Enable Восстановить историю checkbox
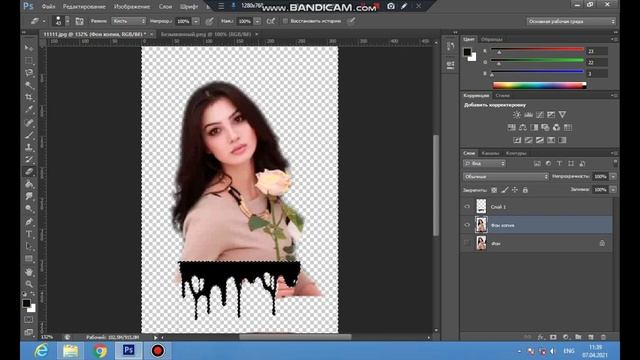Viewport: 640px width, 360px height. (285, 21)
